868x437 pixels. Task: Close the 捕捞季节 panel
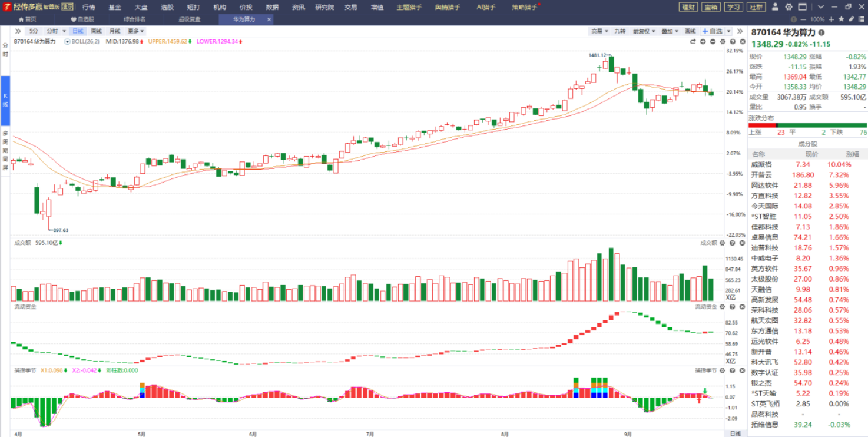coord(743,370)
